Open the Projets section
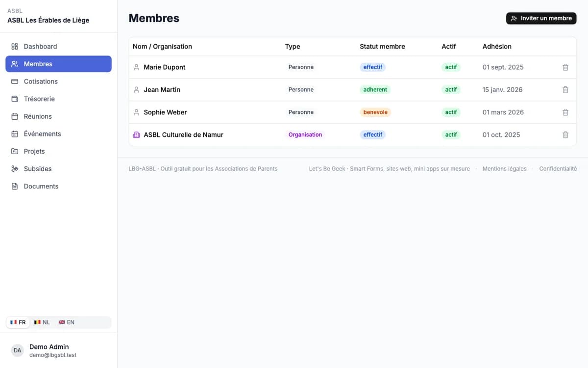 58,152
